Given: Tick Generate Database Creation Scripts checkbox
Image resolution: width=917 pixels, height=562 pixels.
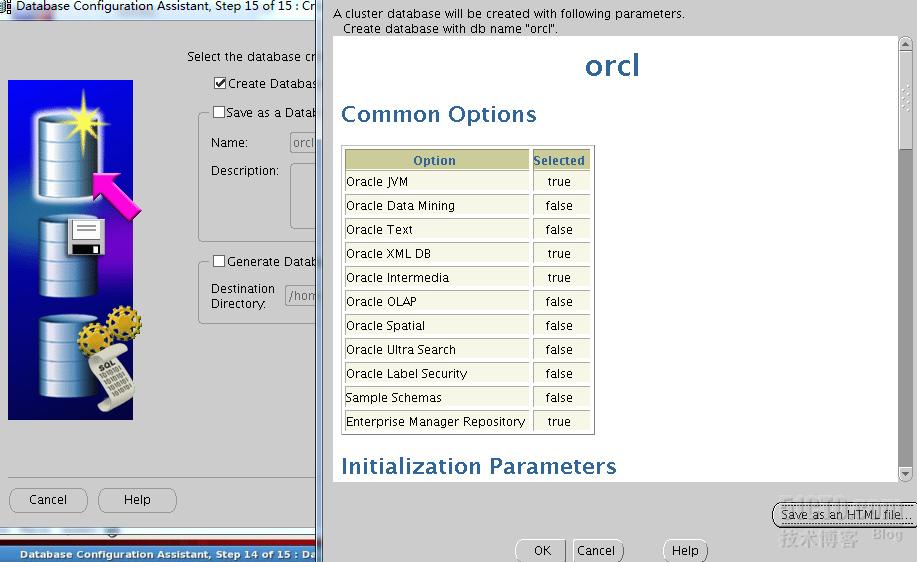Looking at the screenshot, I should [219, 261].
